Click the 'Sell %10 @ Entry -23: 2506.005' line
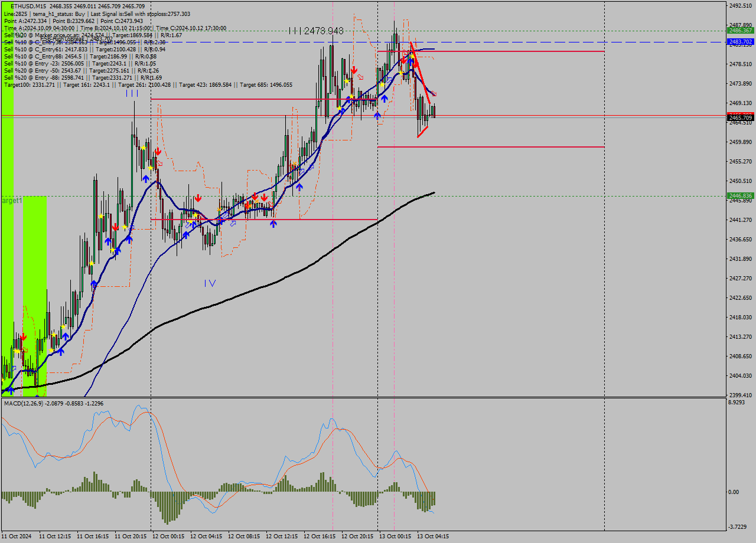Viewport: 756px width, 543px height. [80, 63]
